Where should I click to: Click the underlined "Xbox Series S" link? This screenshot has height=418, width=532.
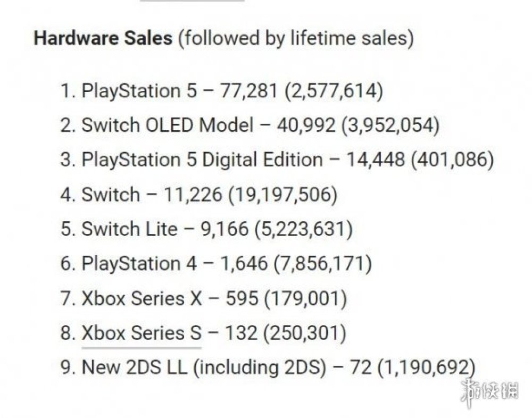coord(142,333)
